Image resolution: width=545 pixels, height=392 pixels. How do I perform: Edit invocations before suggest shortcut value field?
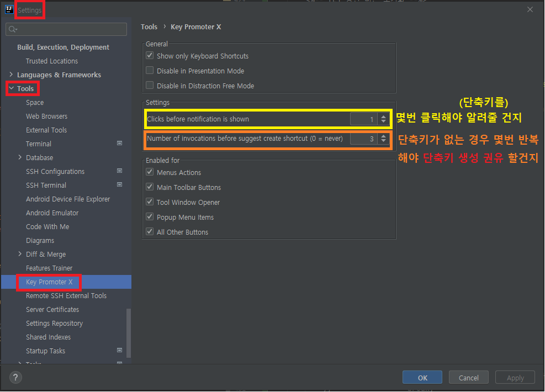tap(363, 139)
